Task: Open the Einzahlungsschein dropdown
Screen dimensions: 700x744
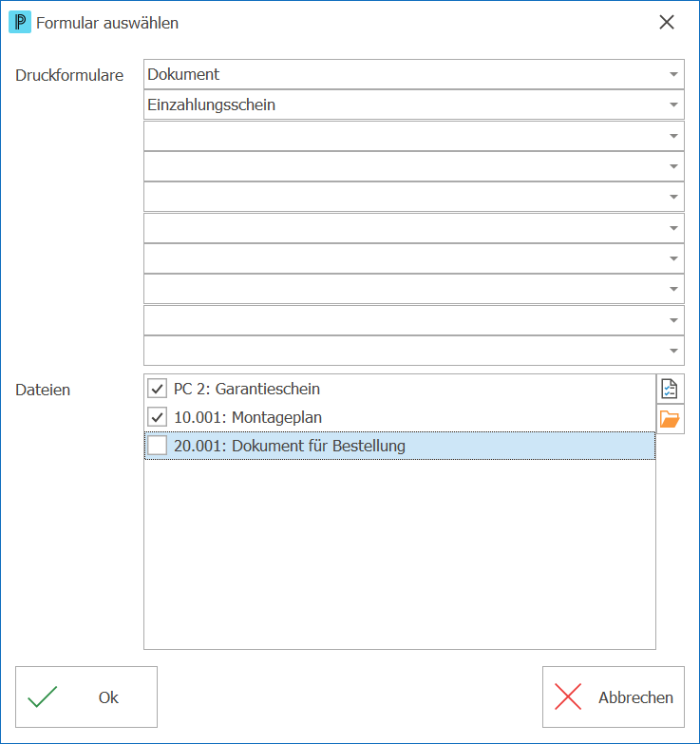Action: 673,105
